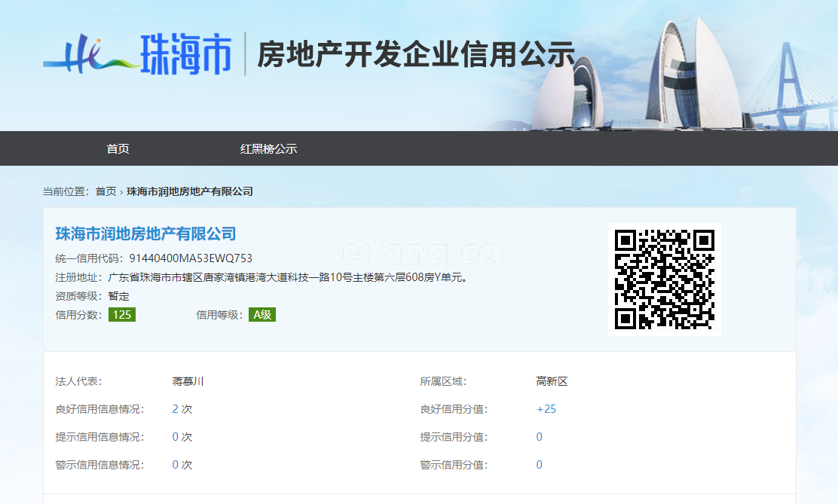
Task: Select the breadcrumb entry 珠海市润地房地产有限公司
Action: (x=188, y=191)
